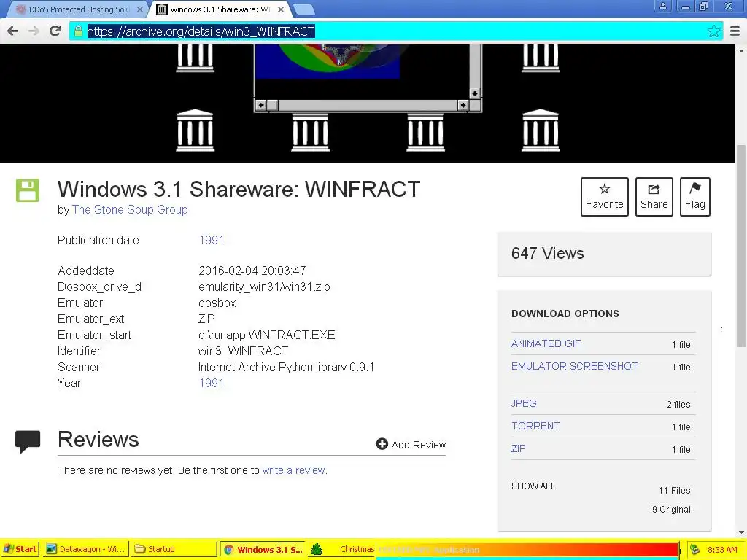Download the ZIP file
The image size is (747, 560).
[x=519, y=448]
